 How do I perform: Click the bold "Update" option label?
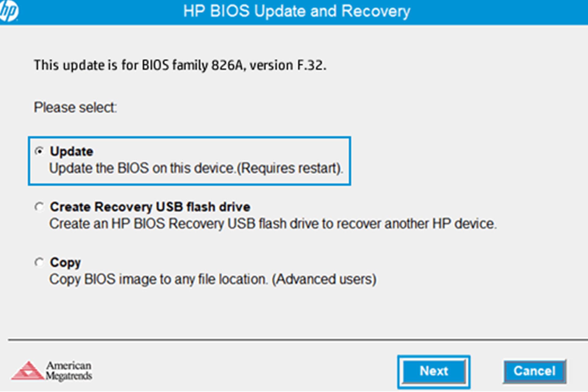coord(72,151)
